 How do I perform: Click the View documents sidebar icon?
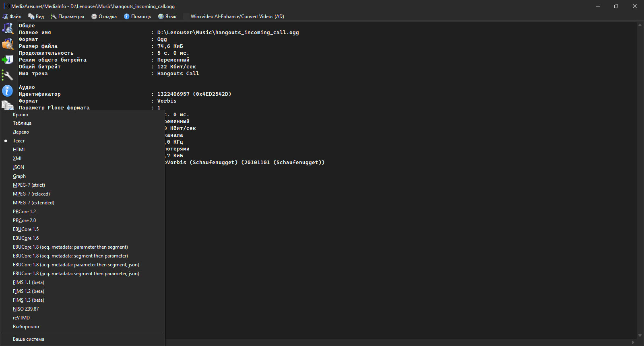(x=8, y=105)
